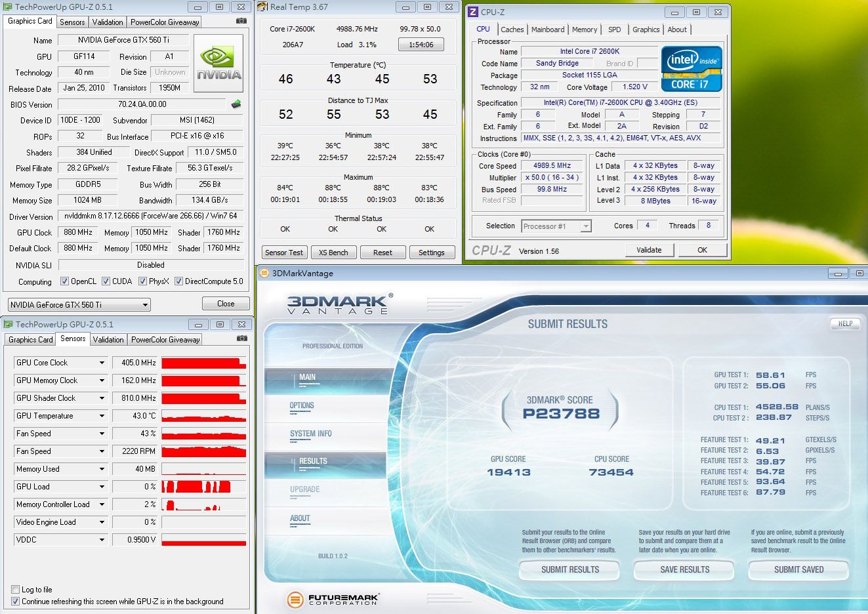The height and width of the screenshot is (614, 868).
Task: Enable the Log to file checkbox
Action: [16, 590]
